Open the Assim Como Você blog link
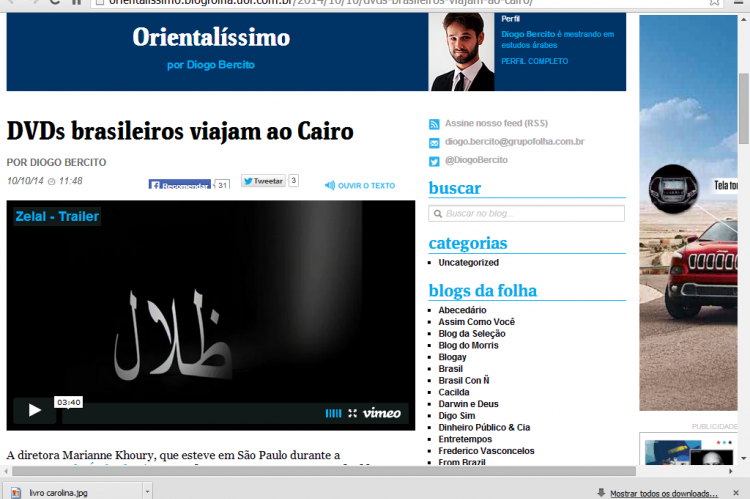Image resolution: width=750 pixels, height=499 pixels. tap(476, 322)
